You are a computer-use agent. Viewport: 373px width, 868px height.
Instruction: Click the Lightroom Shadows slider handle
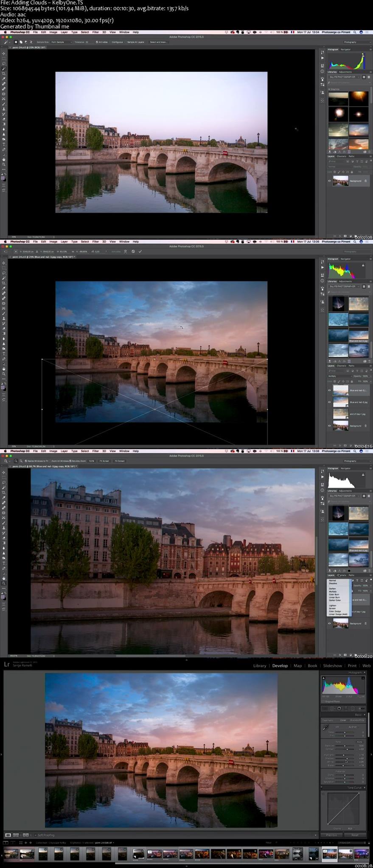(347, 758)
